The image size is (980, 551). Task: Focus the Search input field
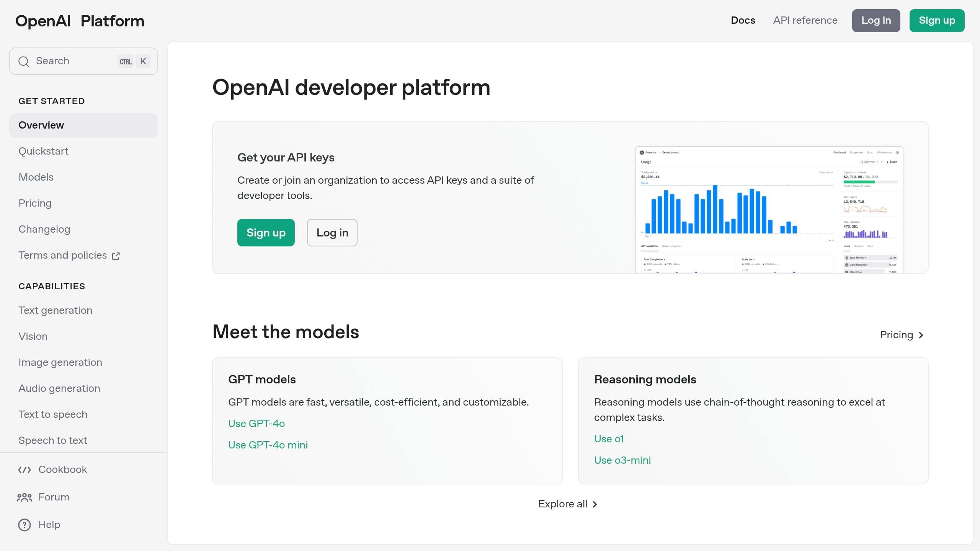[x=83, y=61]
